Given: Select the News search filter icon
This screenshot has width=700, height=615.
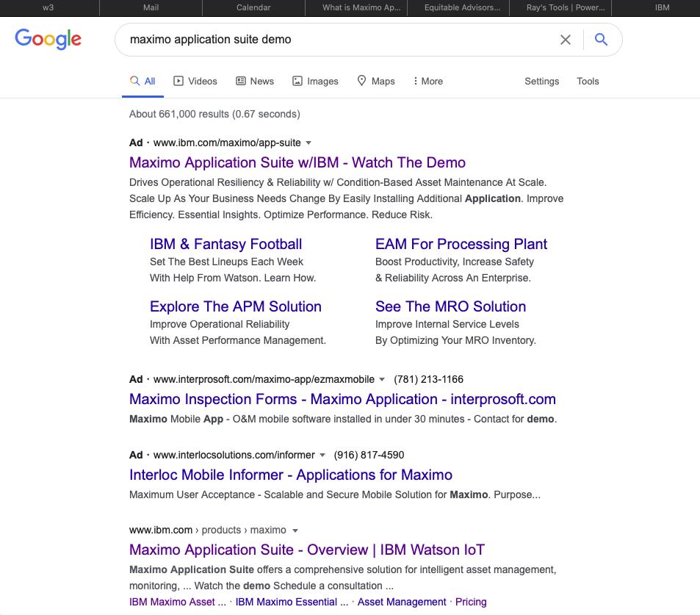Looking at the screenshot, I should [240, 81].
